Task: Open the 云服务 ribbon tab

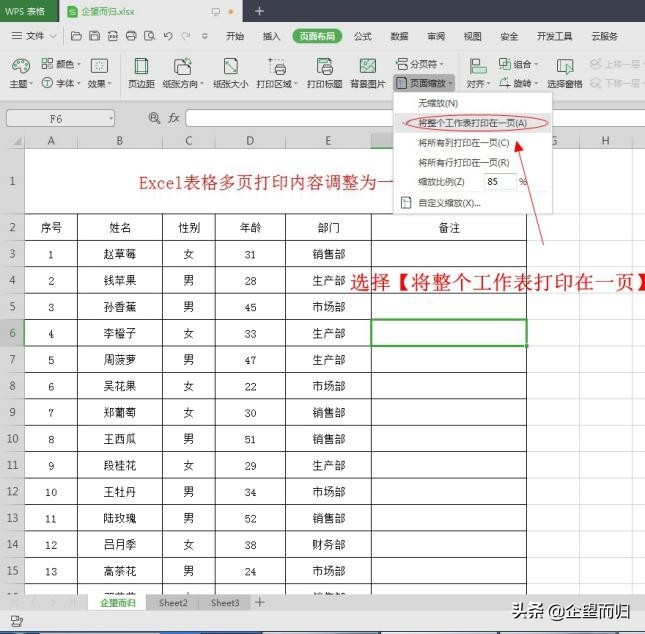Action: [x=604, y=36]
